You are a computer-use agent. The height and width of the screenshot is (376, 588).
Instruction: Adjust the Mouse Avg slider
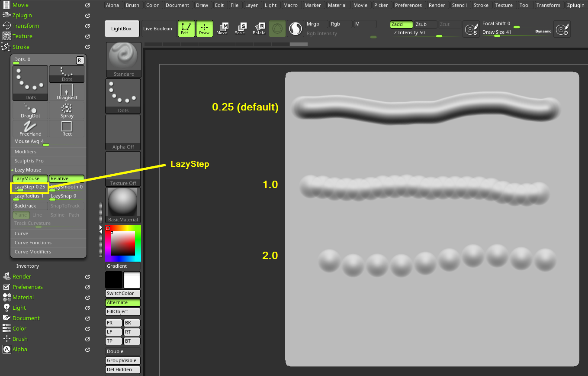(48, 142)
